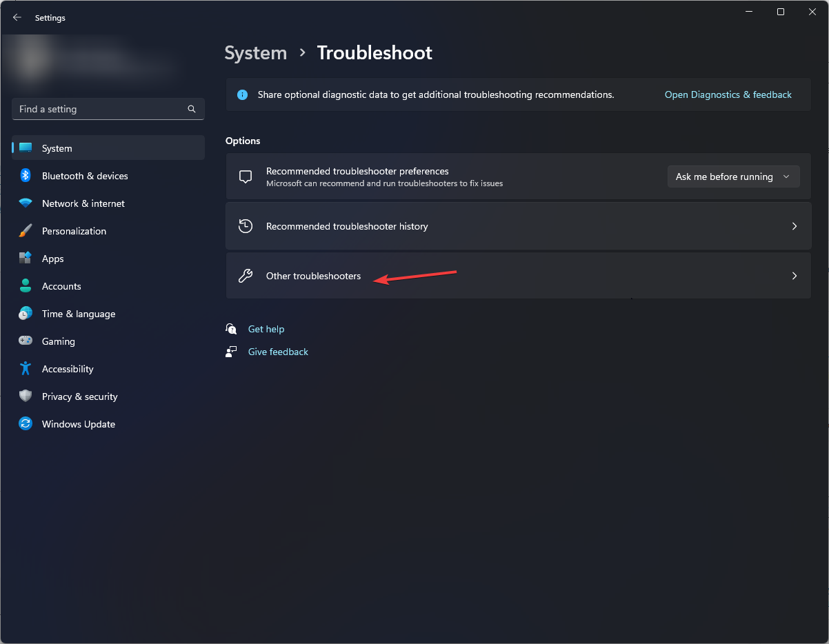
Task: Go to Accounts settings section
Action: point(61,286)
